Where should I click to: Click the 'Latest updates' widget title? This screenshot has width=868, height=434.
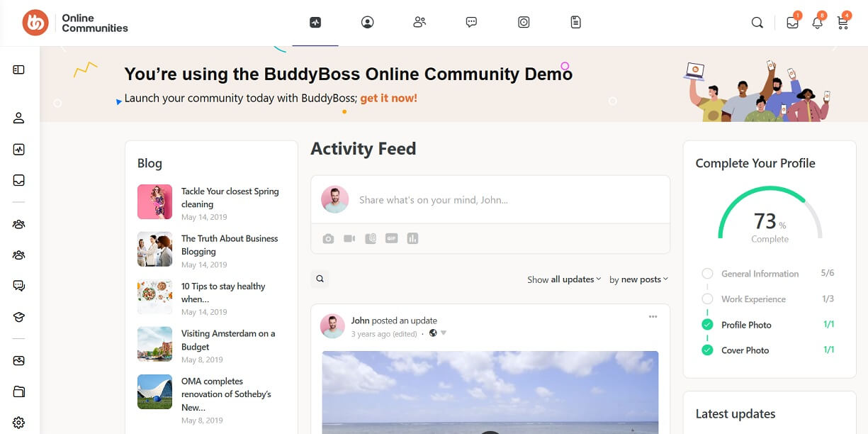pyautogui.click(x=735, y=414)
